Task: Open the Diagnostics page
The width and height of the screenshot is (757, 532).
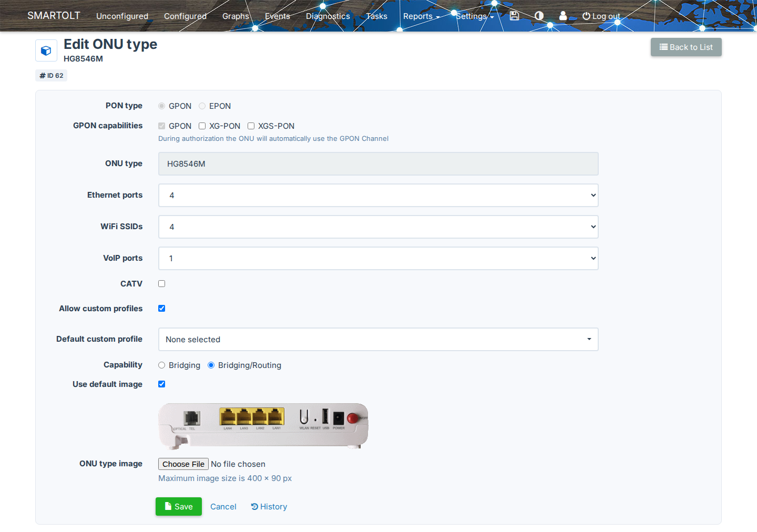Action: tap(328, 16)
